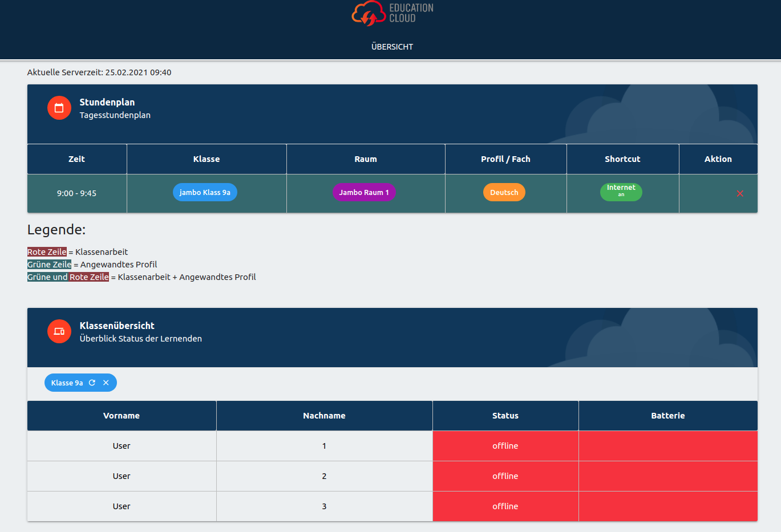
Task: Click the Profil / Fach column header
Action: 505,159
